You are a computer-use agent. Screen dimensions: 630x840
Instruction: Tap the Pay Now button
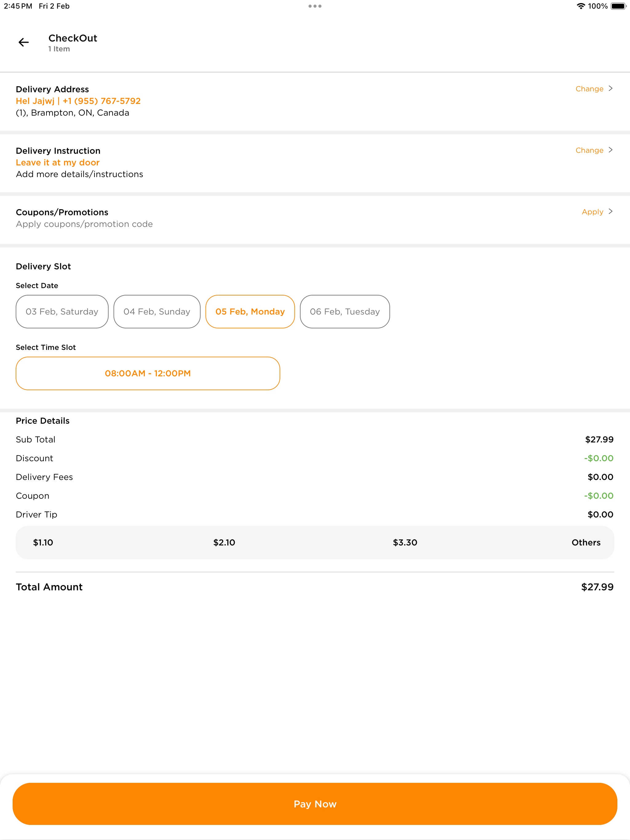[315, 804]
